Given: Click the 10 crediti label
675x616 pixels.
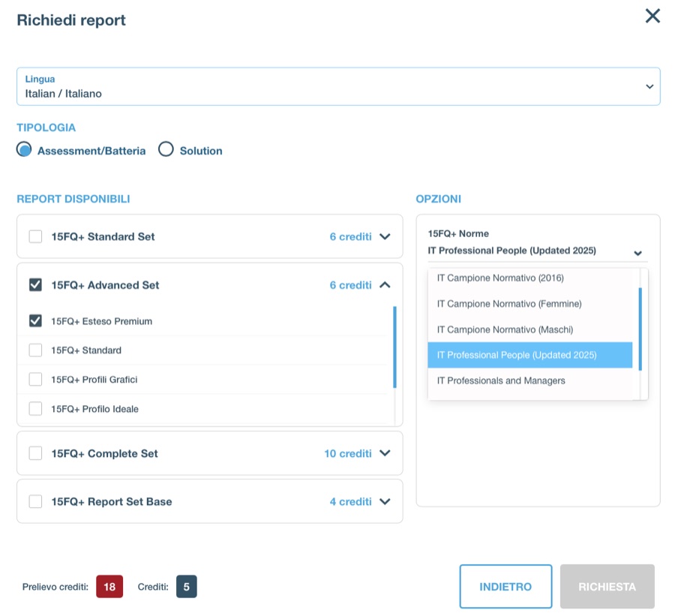Looking at the screenshot, I should click(348, 453).
